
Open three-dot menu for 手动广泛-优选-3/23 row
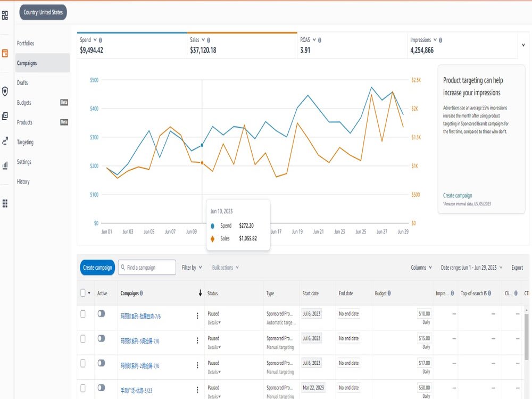[x=197, y=390]
